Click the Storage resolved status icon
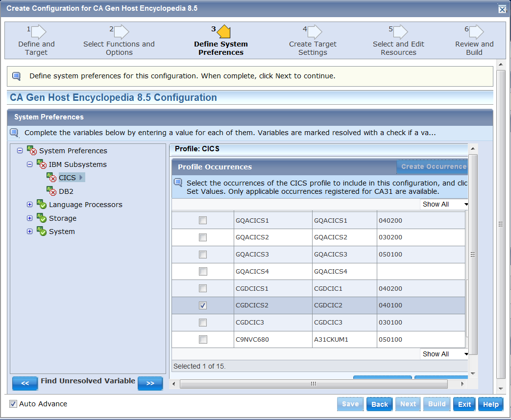Image resolution: width=511 pixels, height=420 pixels. pyautogui.click(x=42, y=218)
